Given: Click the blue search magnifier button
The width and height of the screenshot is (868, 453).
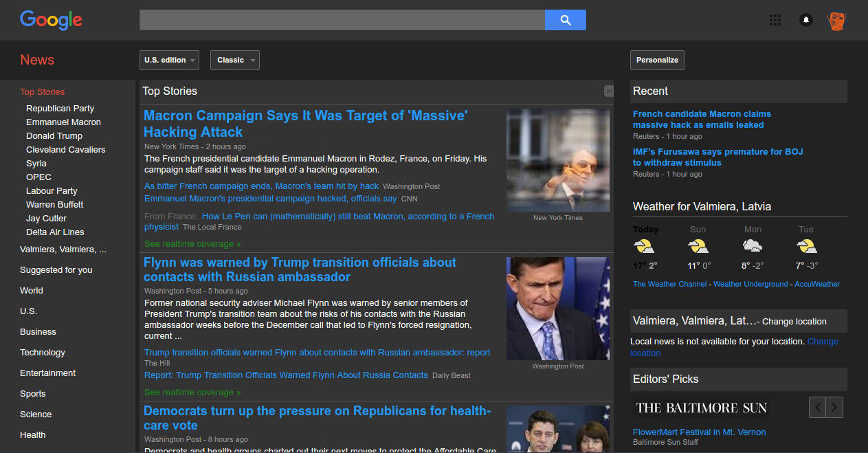Looking at the screenshot, I should [x=566, y=20].
